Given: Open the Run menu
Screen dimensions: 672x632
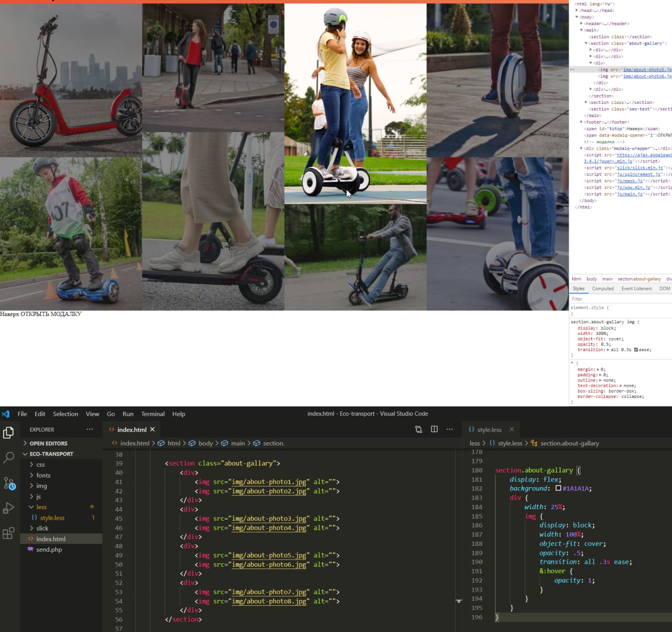Looking at the screenshot, I should tap(128, 414).
